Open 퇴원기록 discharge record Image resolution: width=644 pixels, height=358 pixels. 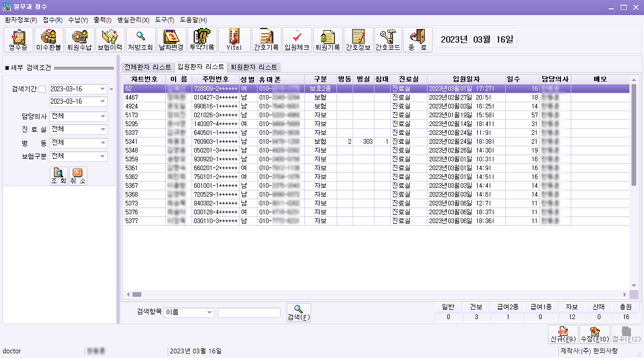[x=328, y=40]
